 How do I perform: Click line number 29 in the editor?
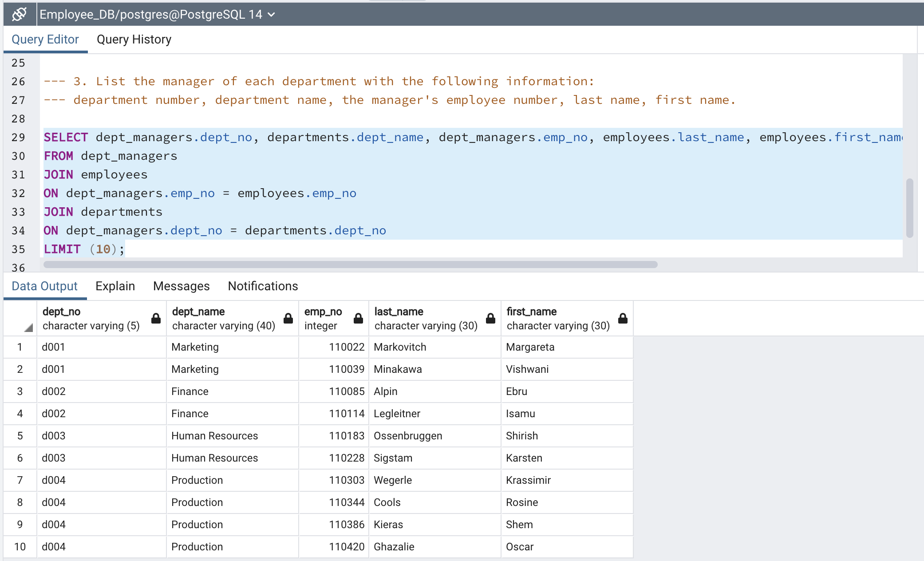pos(19,137)
